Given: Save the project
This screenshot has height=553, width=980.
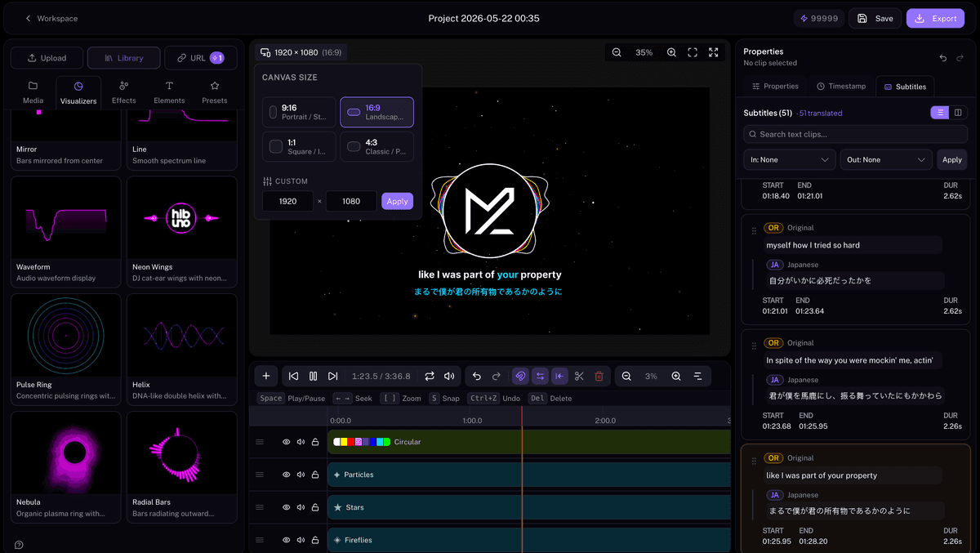Looking at the screenshot, I should pyautogui.click(x=875, y=18).
